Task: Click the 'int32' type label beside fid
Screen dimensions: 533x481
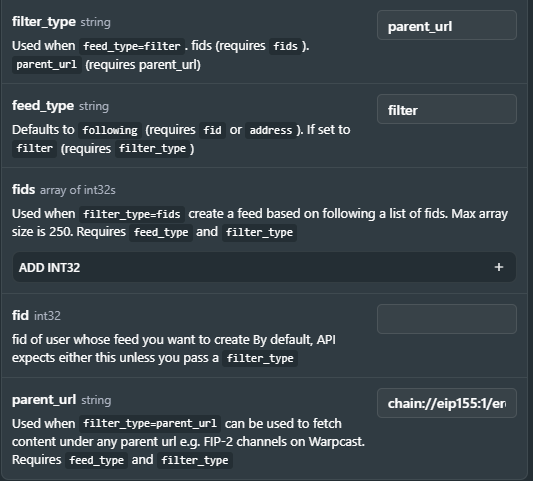Action: (x=47, y=316)
